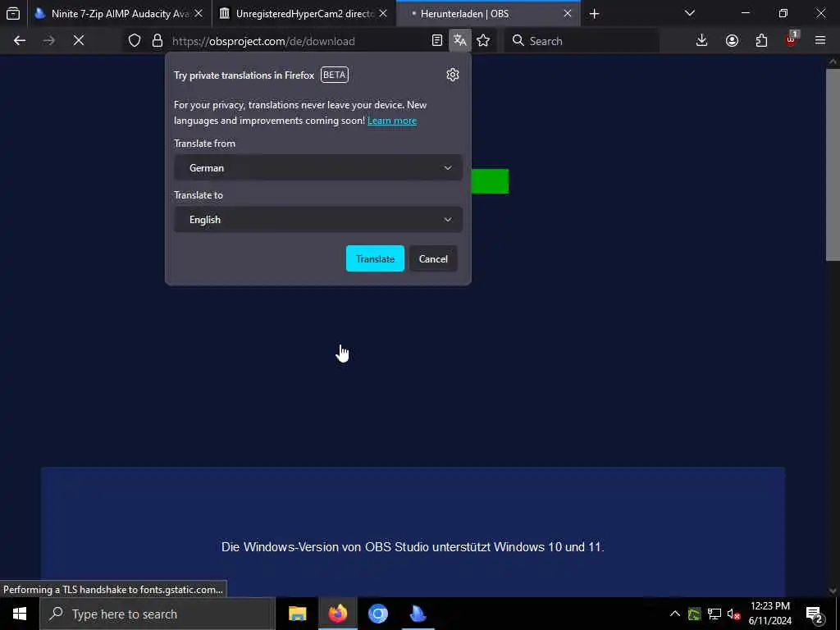Click the taskbar Type here to search box
840x630 pixels.
(x=157, y=614)
